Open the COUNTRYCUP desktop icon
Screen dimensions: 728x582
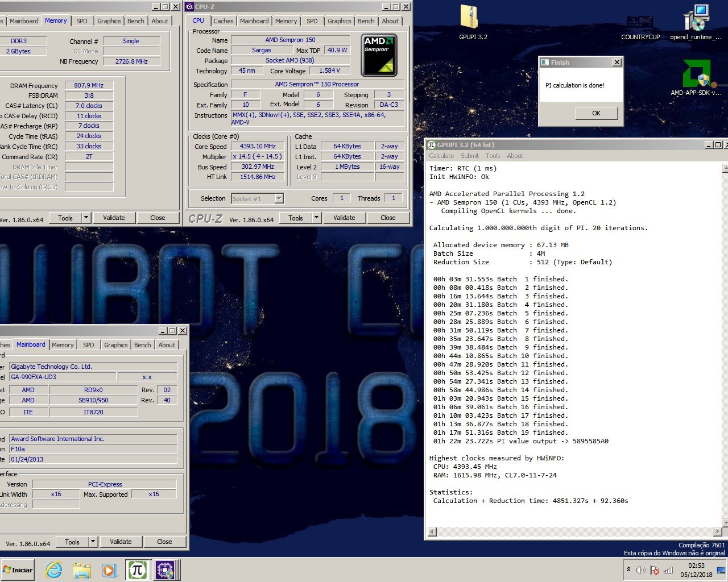(x=640, y=24)
